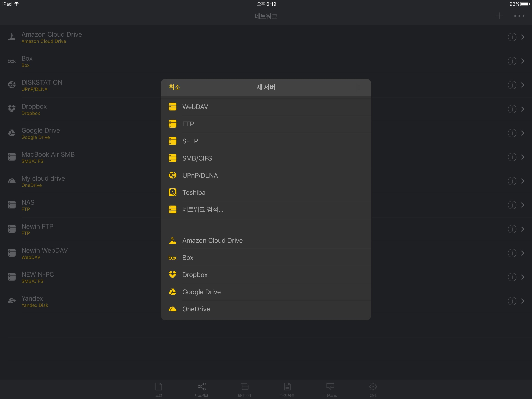Show info for NEWIN-PC server
Screen dimensions: 532x399
pyautogui.click(x=512, y=277)
